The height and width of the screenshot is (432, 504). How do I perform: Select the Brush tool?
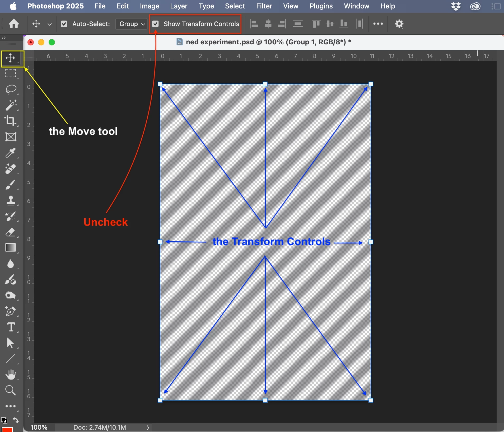pyautogui.click(x=11, y=185)
